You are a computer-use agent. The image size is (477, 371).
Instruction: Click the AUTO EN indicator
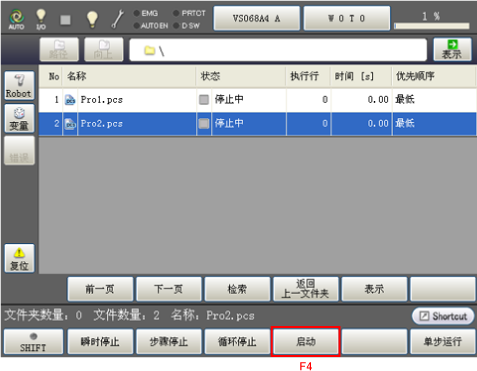[x=151, y=26]
